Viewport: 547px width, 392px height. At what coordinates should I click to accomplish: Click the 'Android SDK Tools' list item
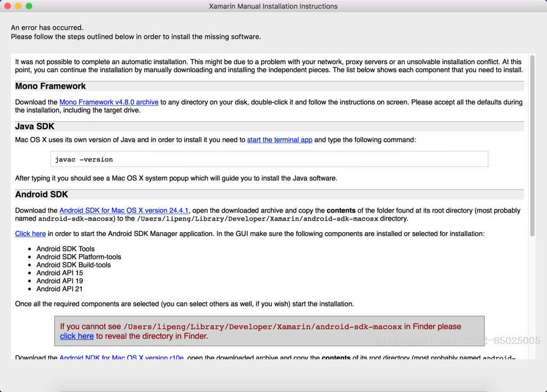coord(66,249)
